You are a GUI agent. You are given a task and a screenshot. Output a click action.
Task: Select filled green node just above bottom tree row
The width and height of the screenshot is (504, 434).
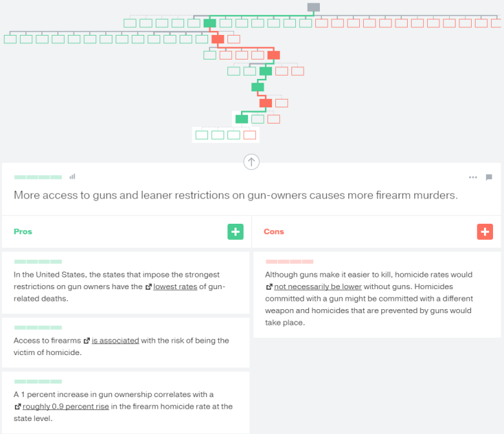click(x=242, y=119)
